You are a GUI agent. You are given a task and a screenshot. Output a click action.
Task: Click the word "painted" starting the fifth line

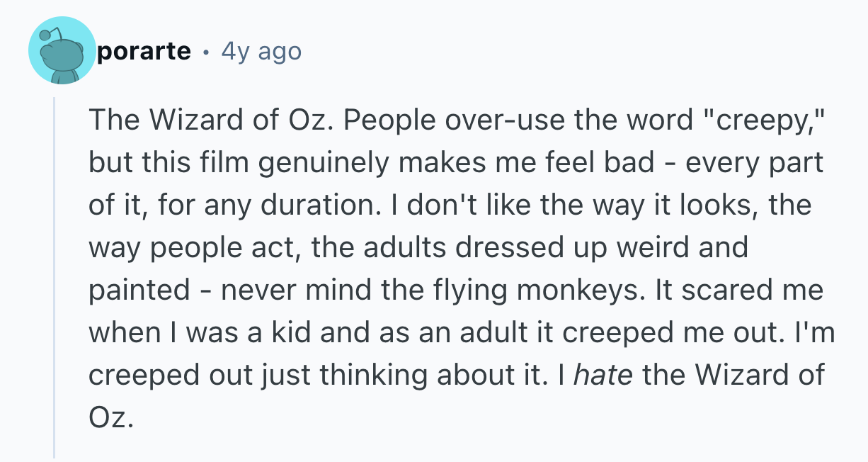tap(139, 291)
